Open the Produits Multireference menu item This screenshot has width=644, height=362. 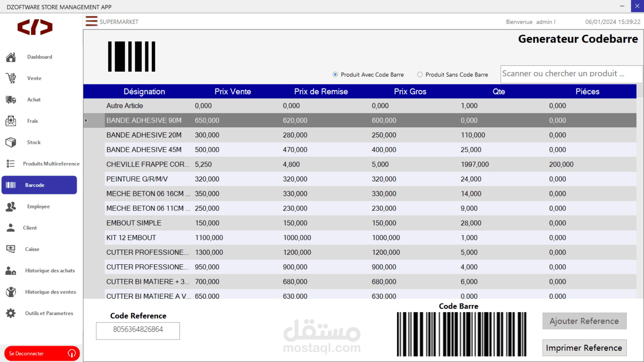[51, 164]
